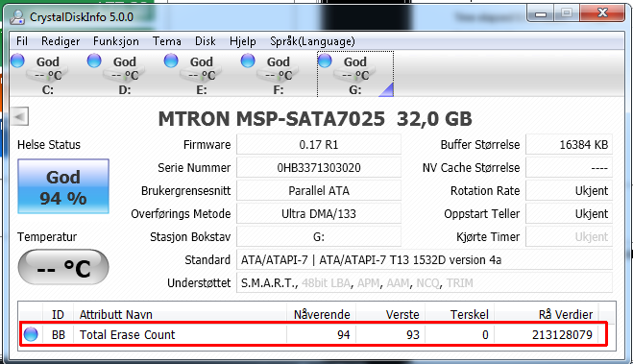Click the status orb in BB row
633x364 pixels.
[31, 334]
